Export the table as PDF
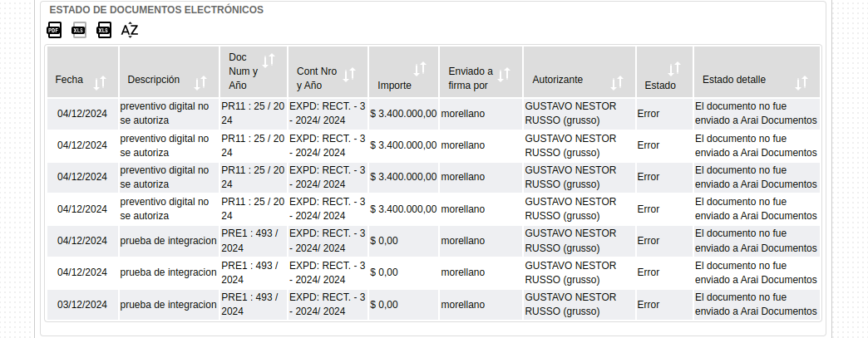Image resolution: width=868 pixels, height=338 pixels. tap(54, 30)
